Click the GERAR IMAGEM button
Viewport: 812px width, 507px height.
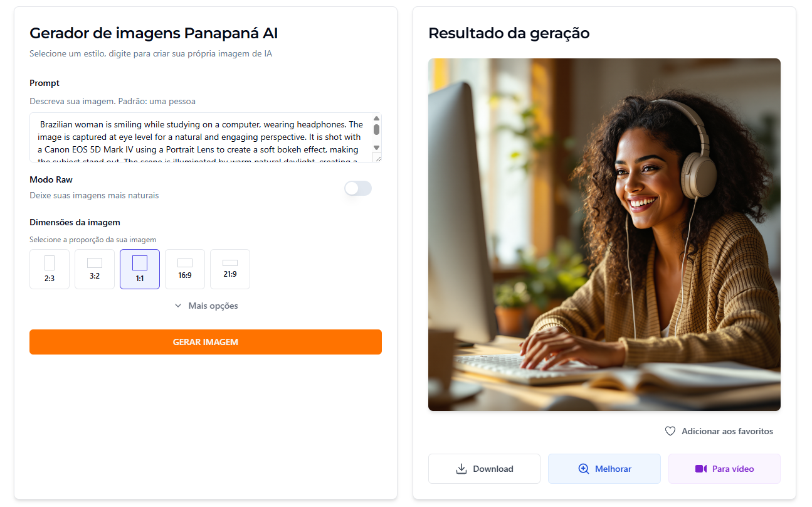206,342
